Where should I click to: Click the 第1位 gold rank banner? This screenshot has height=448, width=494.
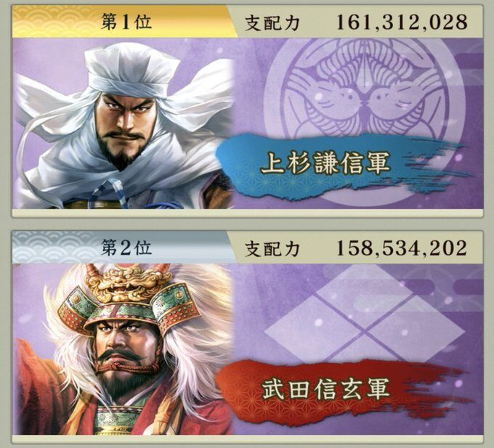[124, 21]
